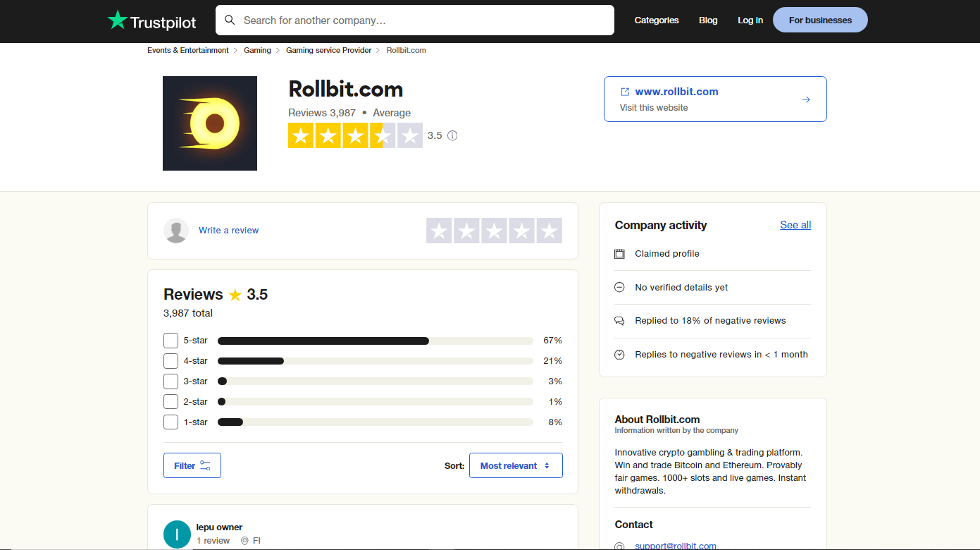Check the 5-star filter checkbox
Viewport: 980px width, 550px height.
(170, 341)
